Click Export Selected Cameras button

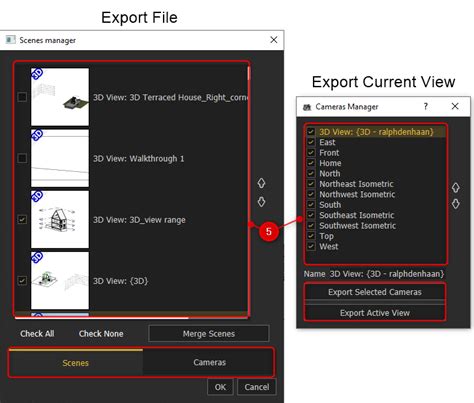tap(375, 292)
